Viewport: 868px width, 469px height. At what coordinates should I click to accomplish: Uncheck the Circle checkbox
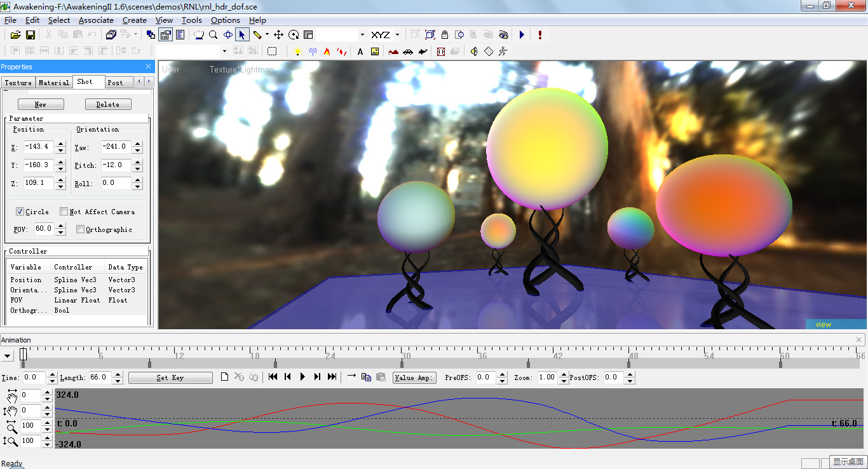(20, 212)
